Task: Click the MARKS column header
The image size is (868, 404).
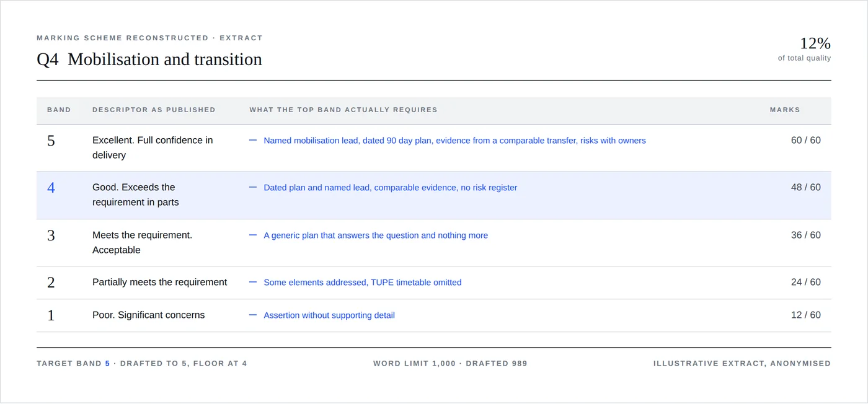Action: pos(785,110)
